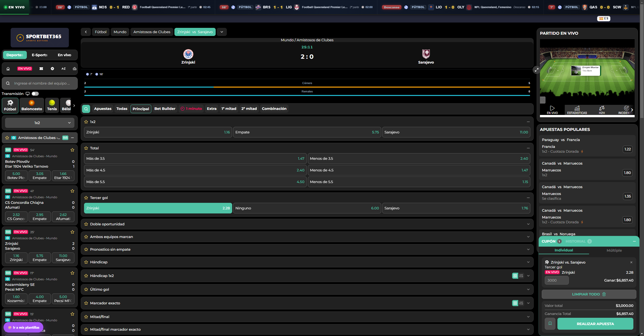Screen dimensions: 644x336
Task: Click the SPORTBET365 logo
Action: click(x=40, y=37)
